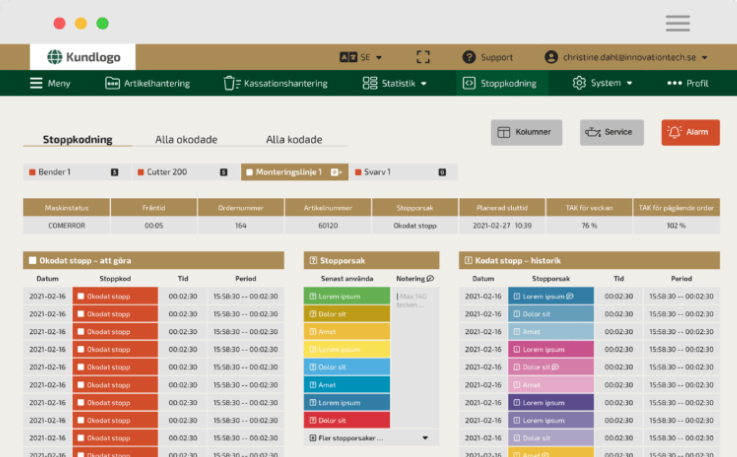Viewport: 737px width, 457px height.
Task: Select the green Lorem ipsum stop cause
Action: pos(346,296)
